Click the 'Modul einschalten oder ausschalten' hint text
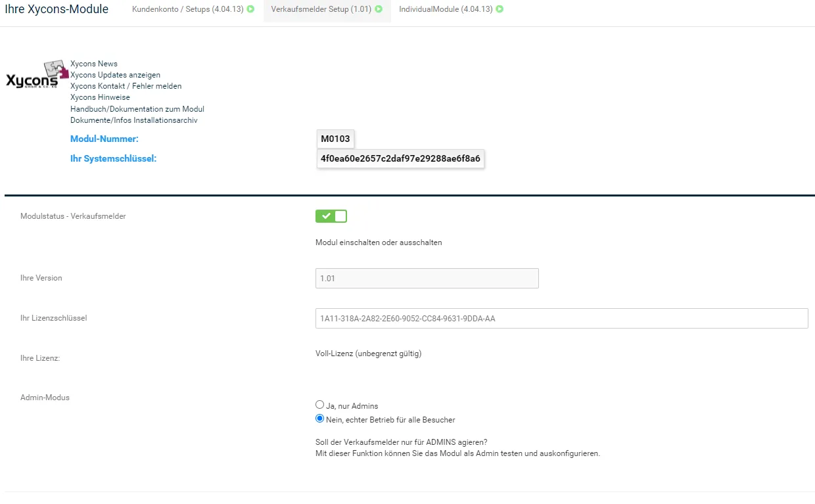This screenshot has width=815, height=504. (x=379, y=242)
